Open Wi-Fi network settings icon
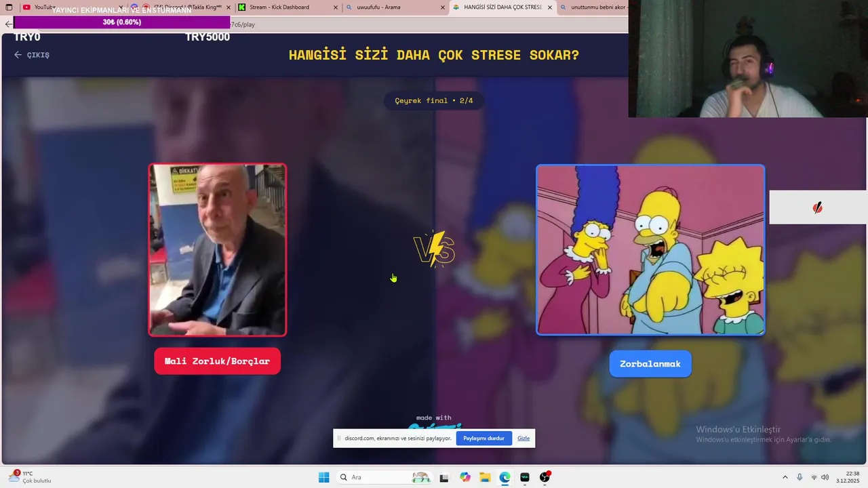Image resolution: width=868 pixels, height=488 pixels. point(814,477)
